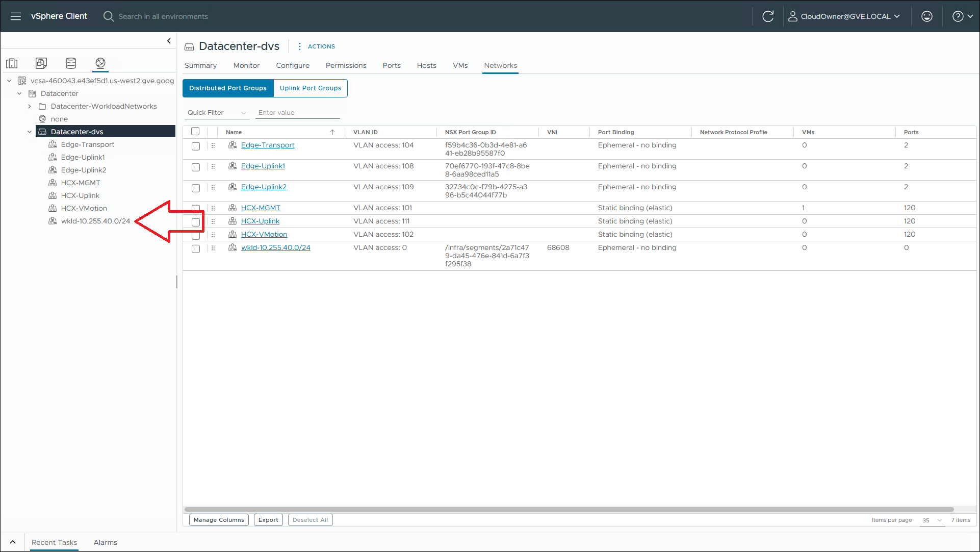Open the HCX-VMotion port group link

click(264, 234)
